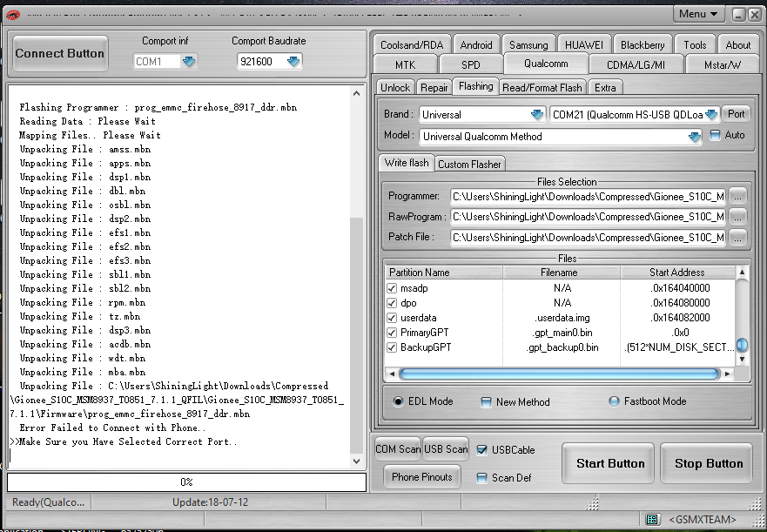Click the Connect Button

(60, 53)
